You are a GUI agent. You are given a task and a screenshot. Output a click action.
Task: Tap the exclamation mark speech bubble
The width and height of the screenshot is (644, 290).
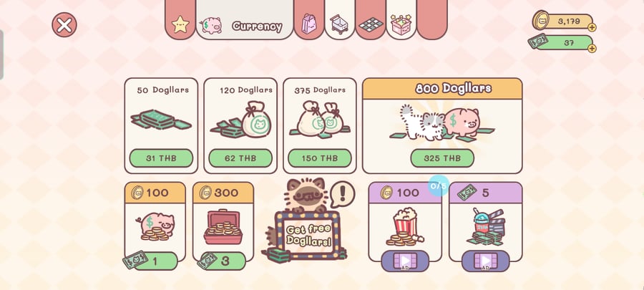[342, 194]
